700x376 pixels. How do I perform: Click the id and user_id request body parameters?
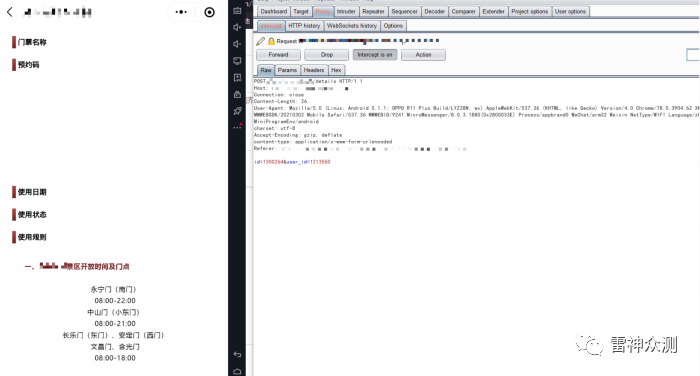[292, 162]
